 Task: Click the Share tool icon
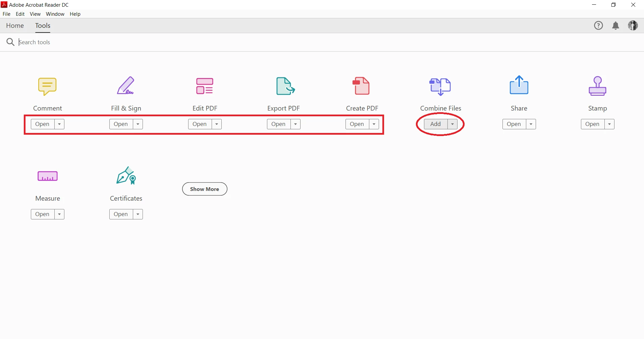[x=519, y=85]
